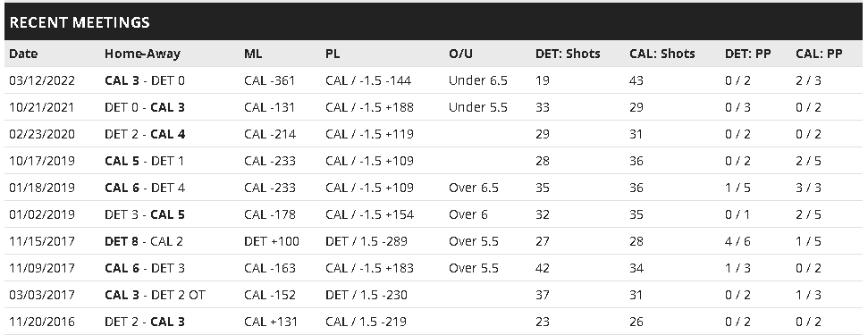Image resolution: width=868 pixels, height=335 pixels.
Task: Click the CAL: PP column header
Action: [x=820, y=54]
